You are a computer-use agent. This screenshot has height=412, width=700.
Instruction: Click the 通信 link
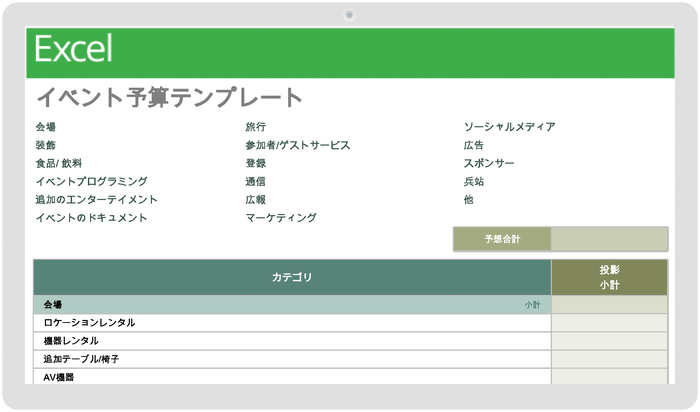click(x=255, y=181)
